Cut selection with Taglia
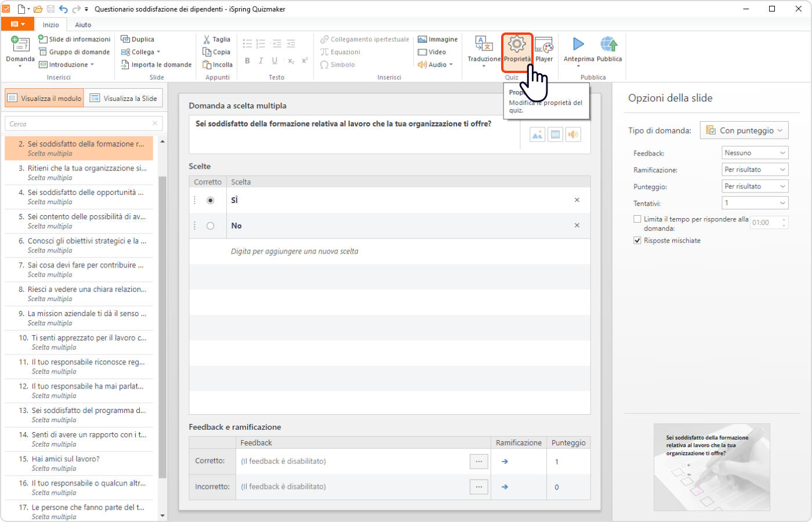This screenshot has width=812, height=522. tap(217, 39)
